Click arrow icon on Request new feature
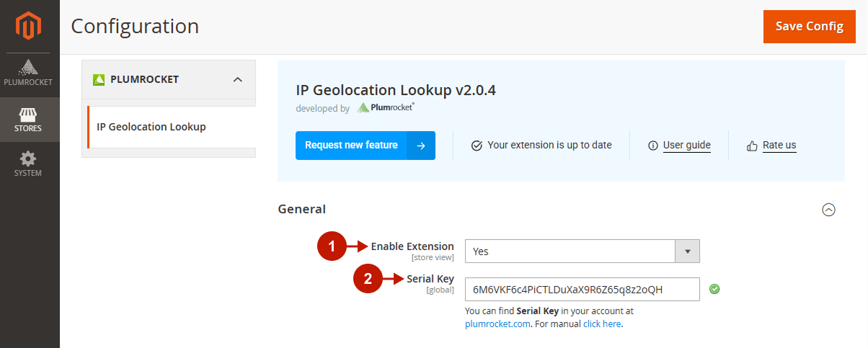The image size is (868, 348). click(421, 146)
